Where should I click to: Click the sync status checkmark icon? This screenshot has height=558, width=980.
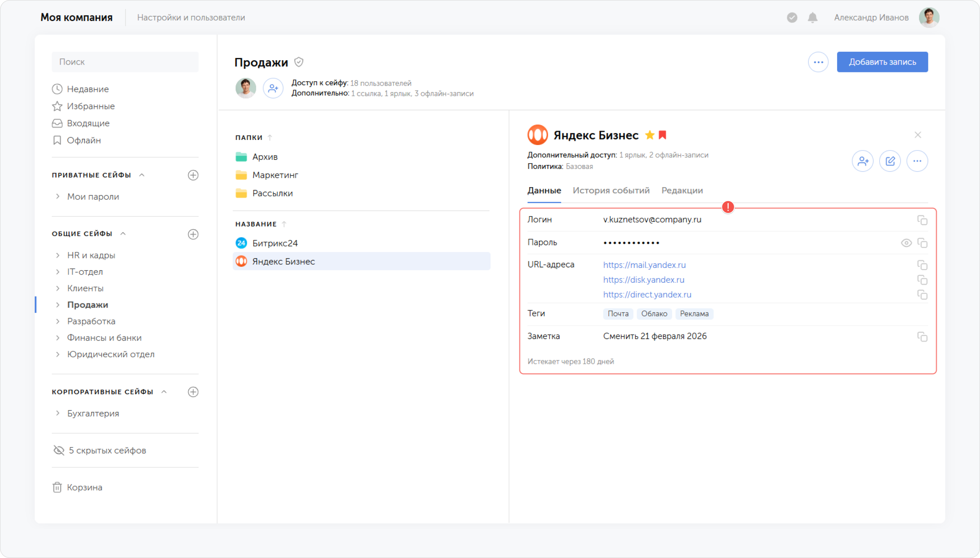[792, 18]
